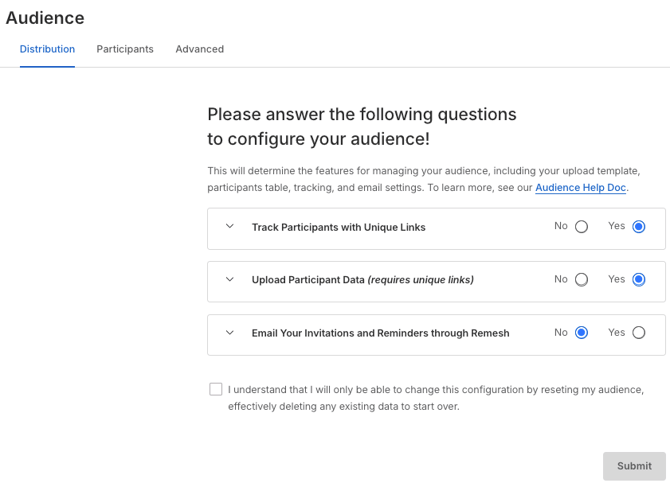Select No for Track Participants with Unique Links

click(581, 227)
